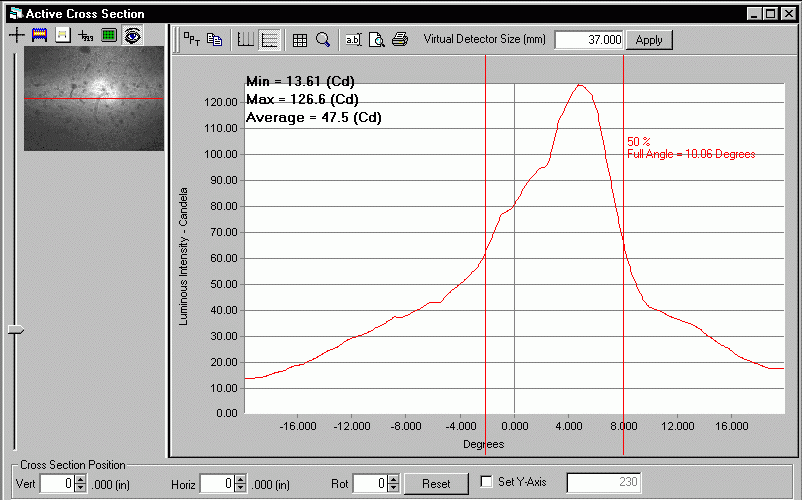
Task: Click the Luminous Intensity - Candela axis label
Action: (x=183, y=256)
